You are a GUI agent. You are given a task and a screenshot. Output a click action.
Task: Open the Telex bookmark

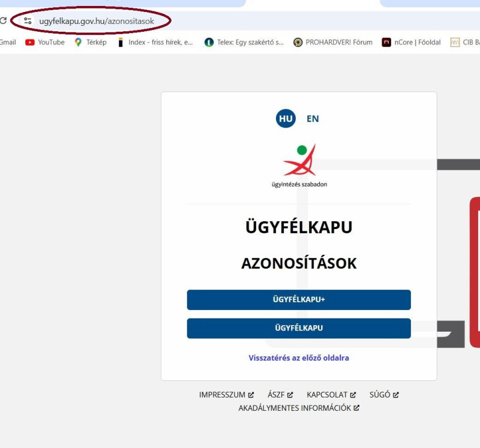click(244, 42)
